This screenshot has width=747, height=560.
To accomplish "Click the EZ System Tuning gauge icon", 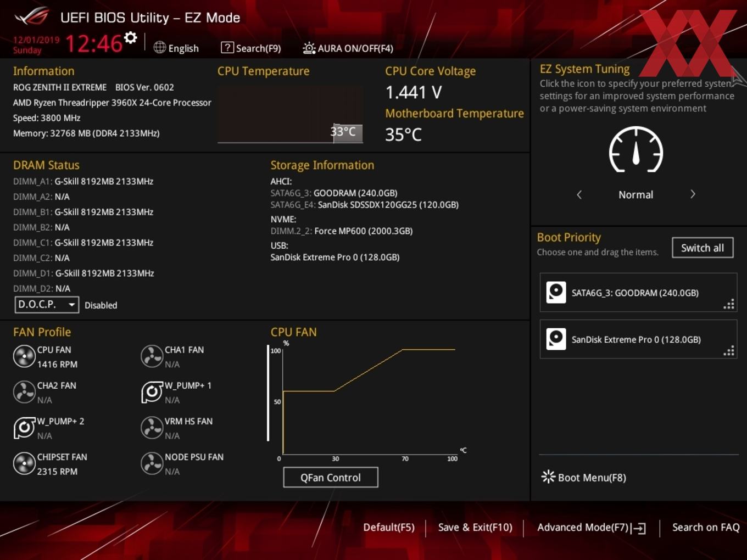I will tap(636, 150).
